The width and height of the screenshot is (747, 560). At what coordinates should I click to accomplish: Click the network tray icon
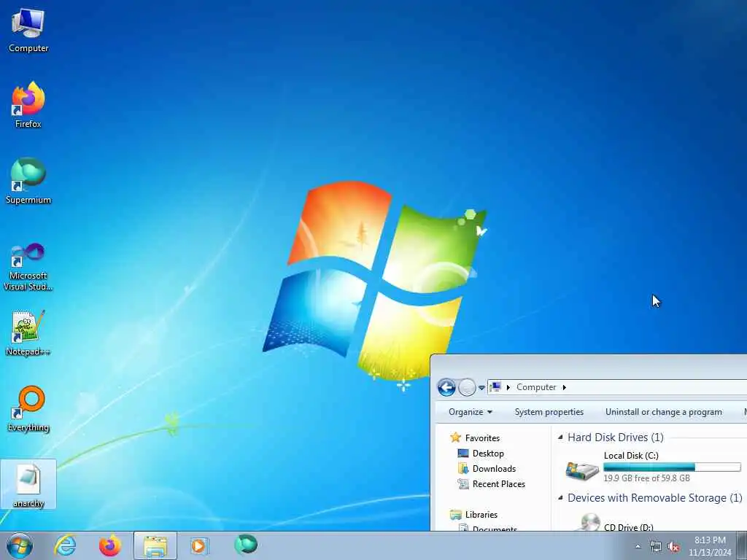click(656, 547)
